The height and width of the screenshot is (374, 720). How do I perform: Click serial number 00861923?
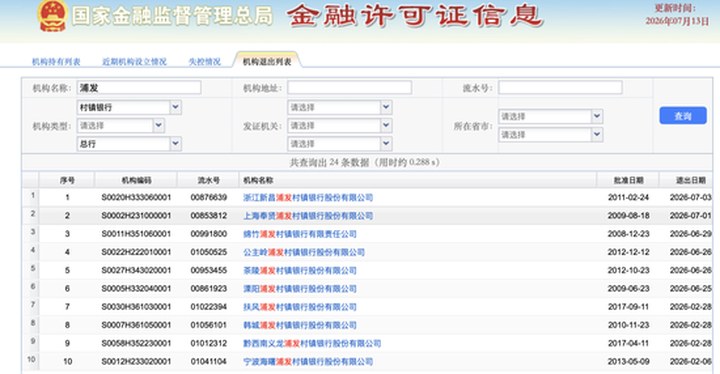pyautogui.click(x=209, y=289)
